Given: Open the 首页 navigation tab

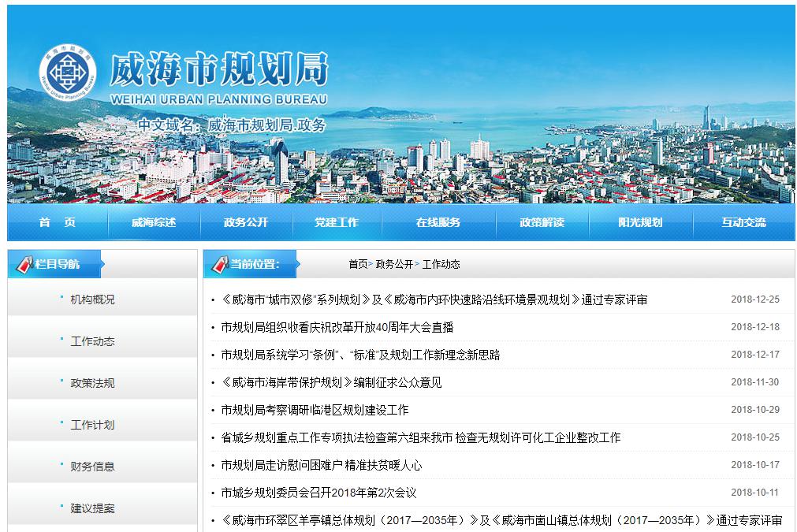Looking at the screenshot, I should (x=57, y=222).
